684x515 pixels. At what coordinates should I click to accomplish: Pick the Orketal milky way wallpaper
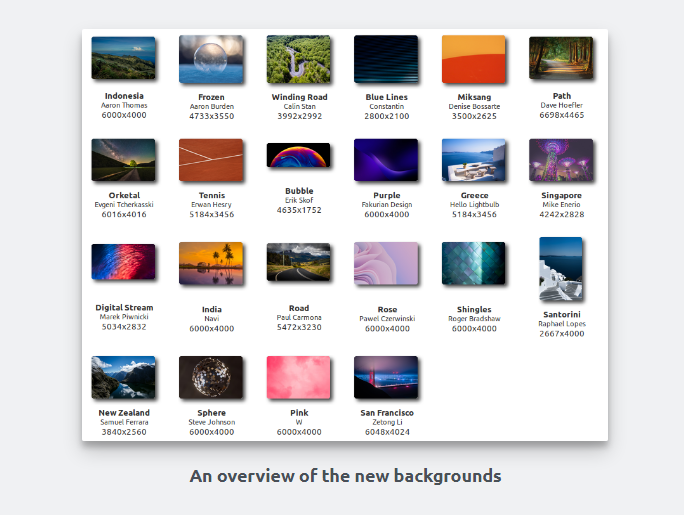pos(123,160)
